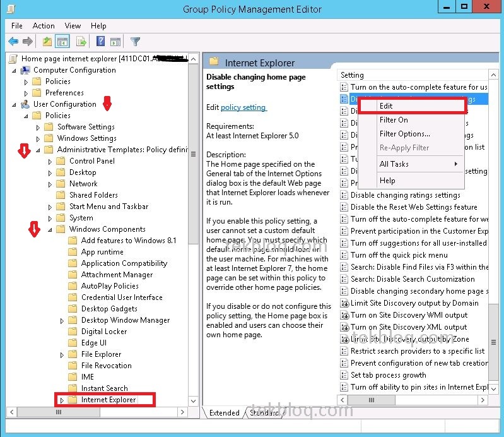Click the tree pane scroll down arrow
The image size is (504, 437).
click(x=193, y=401)
